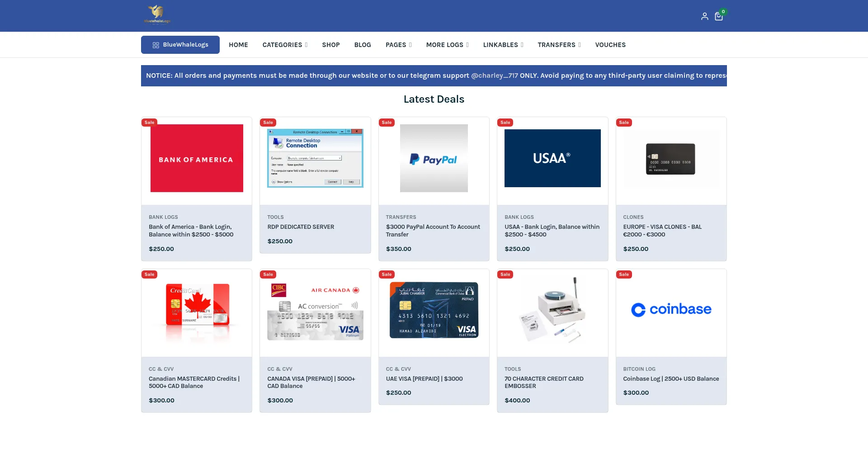Image resolution: width=868 pixels, height=449 pixels.
Task: Click the card embosser machine image
Action: click(552, 310)
